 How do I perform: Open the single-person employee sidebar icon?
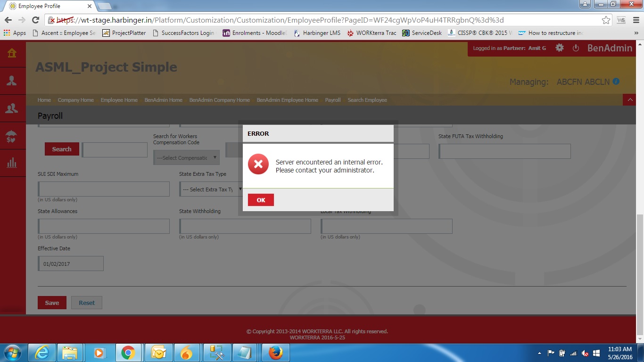tap(12, 81)
